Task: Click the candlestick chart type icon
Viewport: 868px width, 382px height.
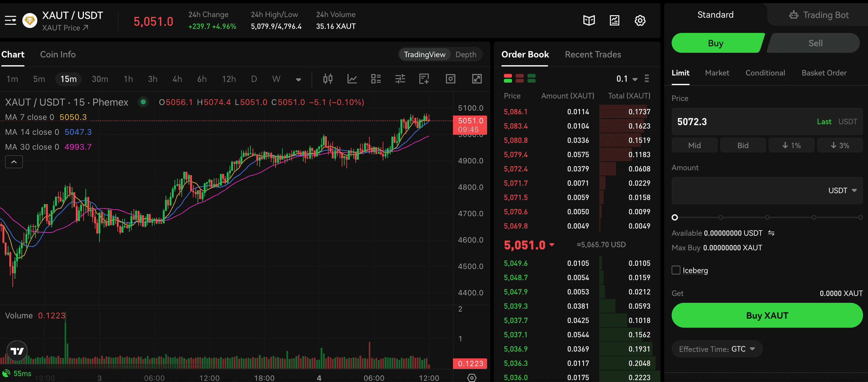Action: pyautogui.click(x=327, y=79)
